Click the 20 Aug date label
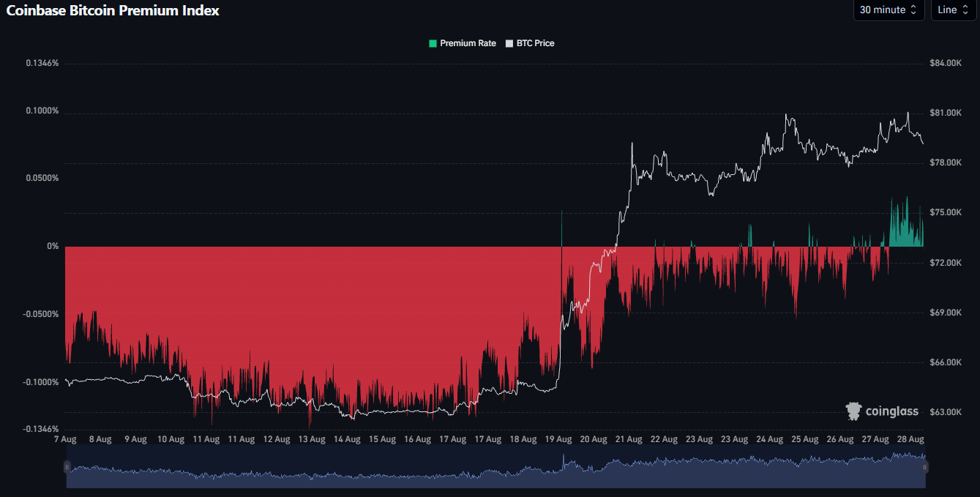Image resolution: width=980 pixels, height=497 pixels. coord(593,440)
